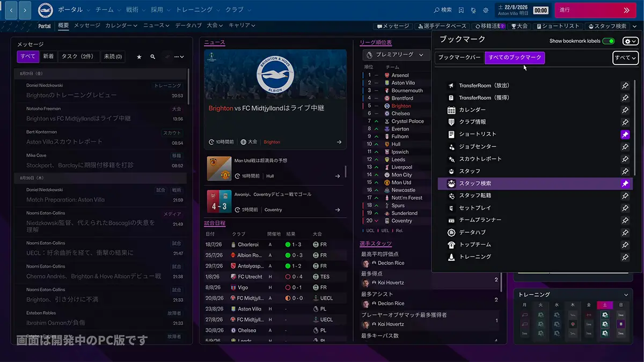This screenshot has width=644, height=362.
Task: Open the bookmarks icon in top bar
Action: 460,10
